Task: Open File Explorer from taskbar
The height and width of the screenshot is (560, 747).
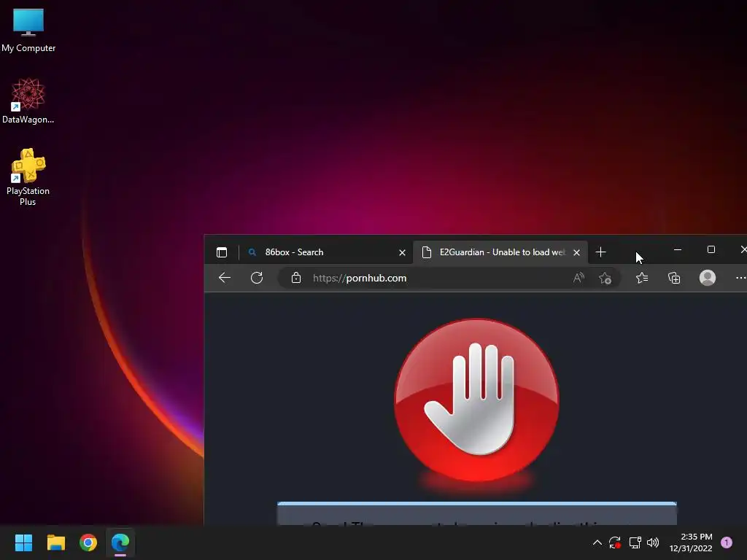Action: tap(55, 542)
